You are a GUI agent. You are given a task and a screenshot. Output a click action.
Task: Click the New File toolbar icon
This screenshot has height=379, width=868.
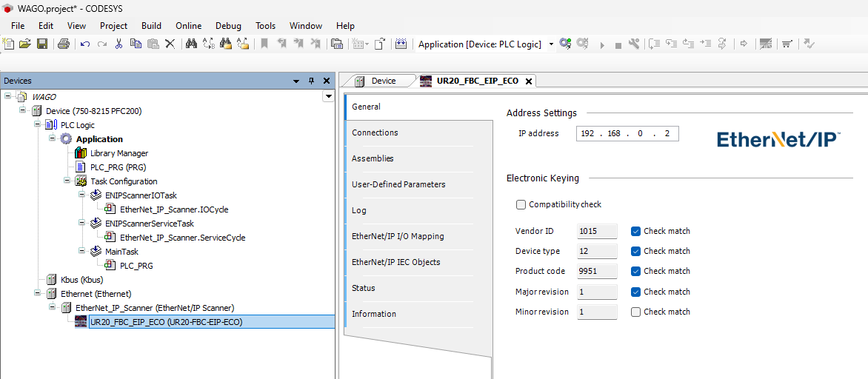9,44
